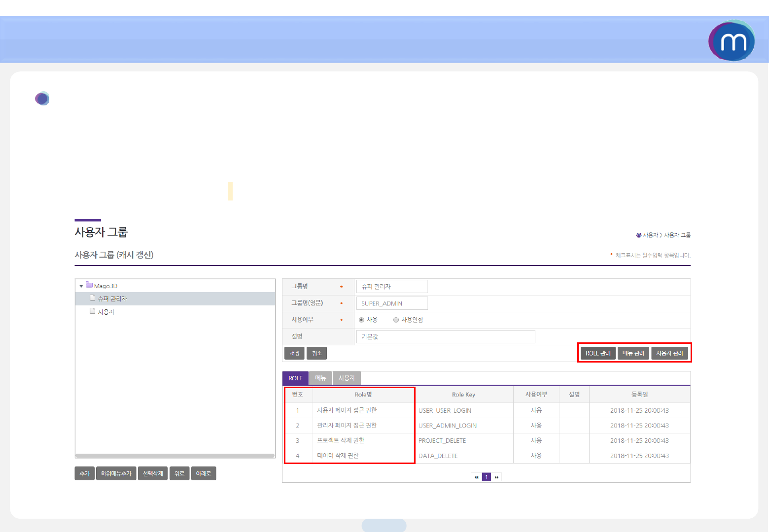Click the 사용자 breadcrumb link
Screen dimensions: 769x532
click(650, 235)
